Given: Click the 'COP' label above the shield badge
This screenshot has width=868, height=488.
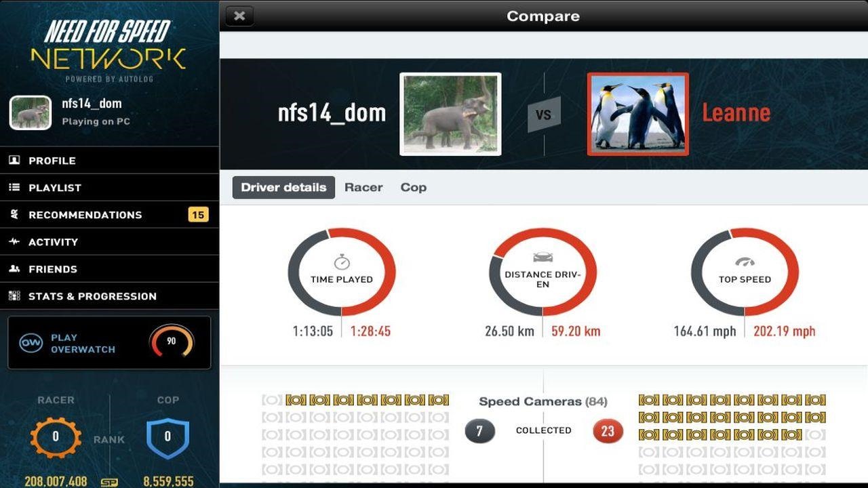Looking at the screenshot, I should (168, 400).
